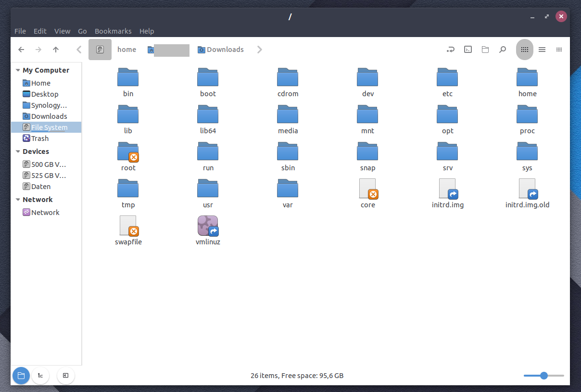581x392 pixels.
Task: Switch to compact view
Action: point(559,50)
